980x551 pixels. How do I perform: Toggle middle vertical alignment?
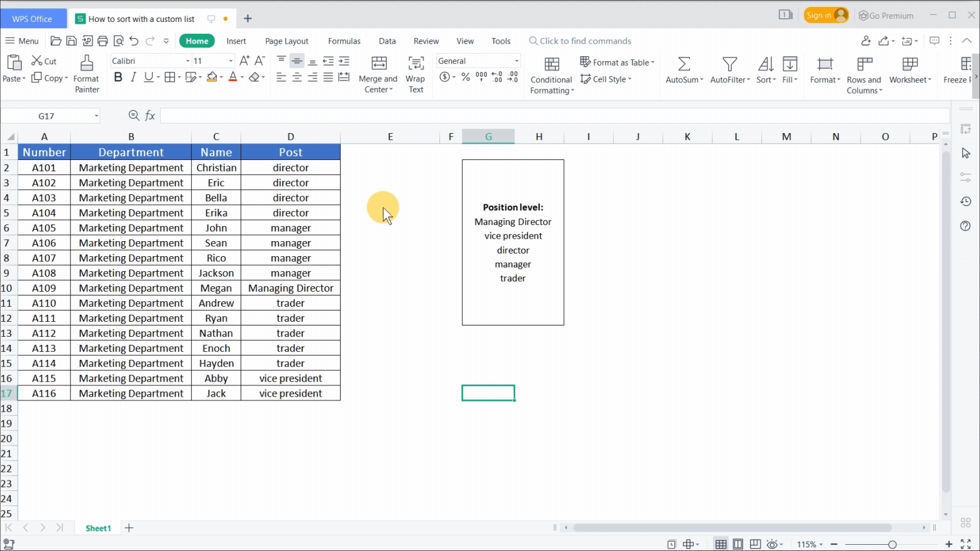click(297, 61)
